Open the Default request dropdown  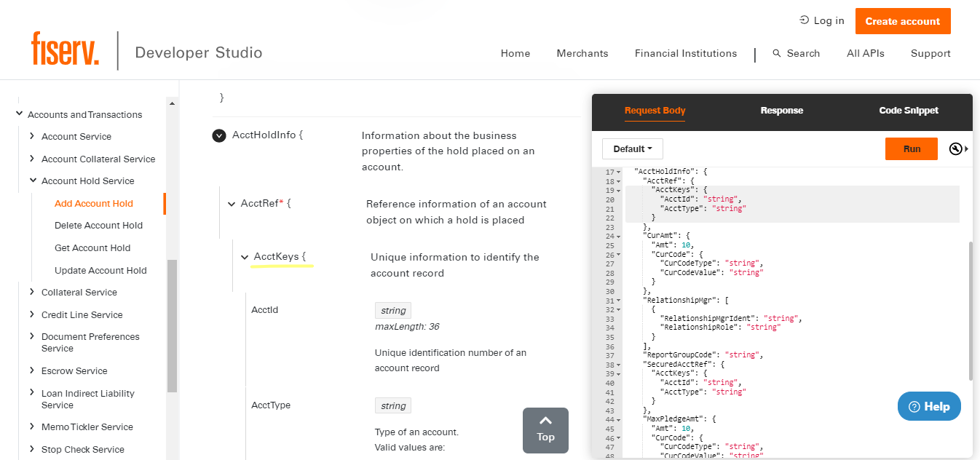point(632,149)
